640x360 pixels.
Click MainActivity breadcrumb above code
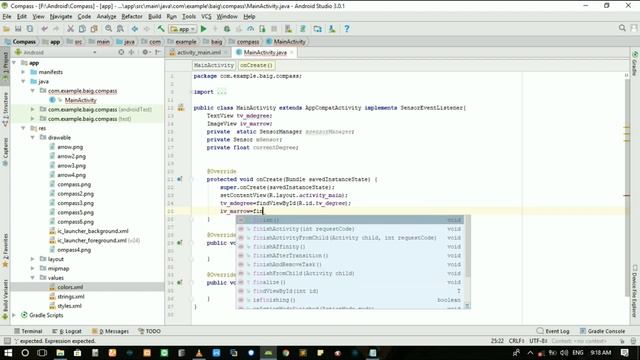[213, 65]
